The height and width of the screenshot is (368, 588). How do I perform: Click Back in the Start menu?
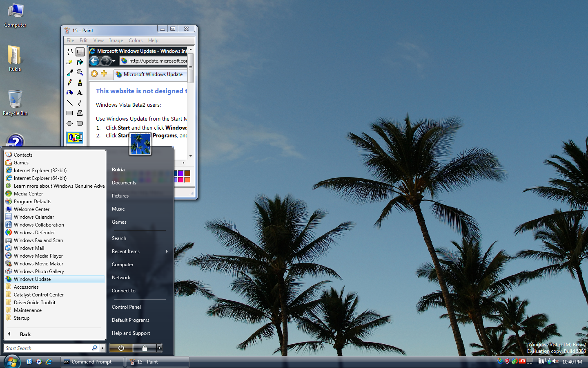tap(25, 334)
